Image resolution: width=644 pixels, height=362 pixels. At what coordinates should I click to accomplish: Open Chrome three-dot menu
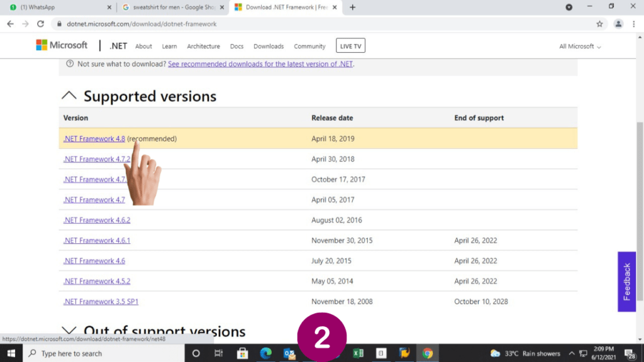point(634,24)
